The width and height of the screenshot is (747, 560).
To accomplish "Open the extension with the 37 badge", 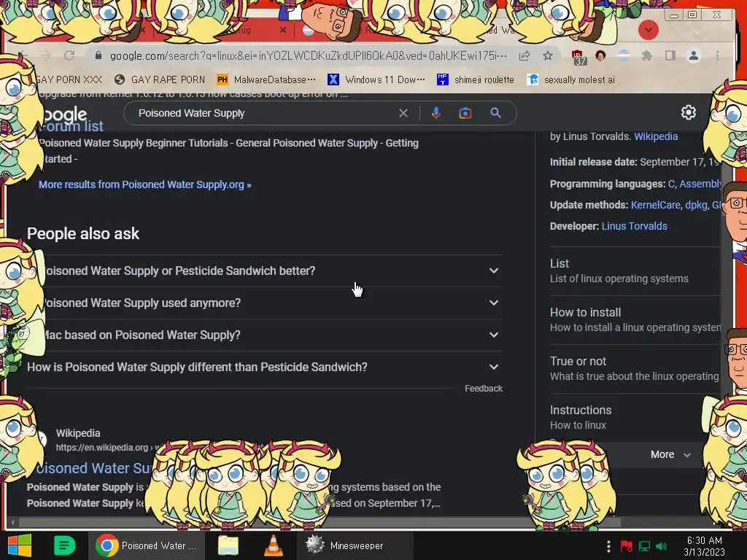I will 578,57.
